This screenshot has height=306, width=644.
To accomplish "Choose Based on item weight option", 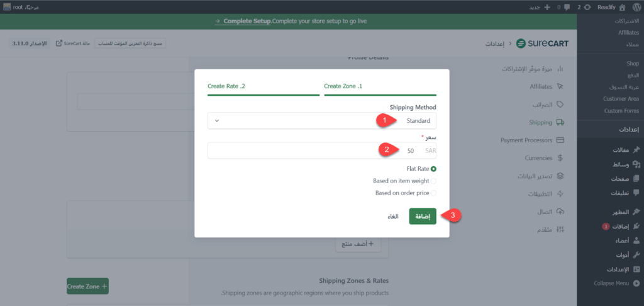I will pyautogui.click(x=433, y=181).
